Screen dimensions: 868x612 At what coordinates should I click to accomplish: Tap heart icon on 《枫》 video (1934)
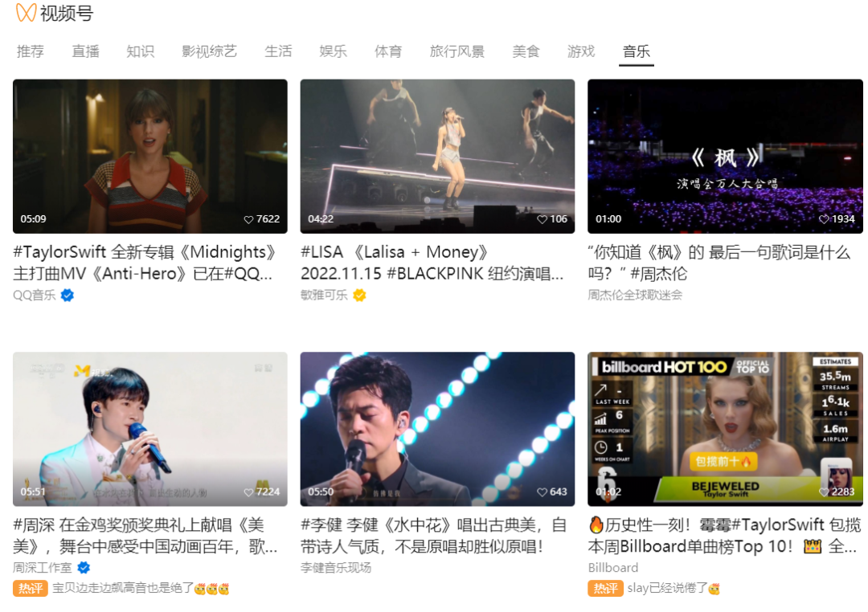tap(824, 220)
